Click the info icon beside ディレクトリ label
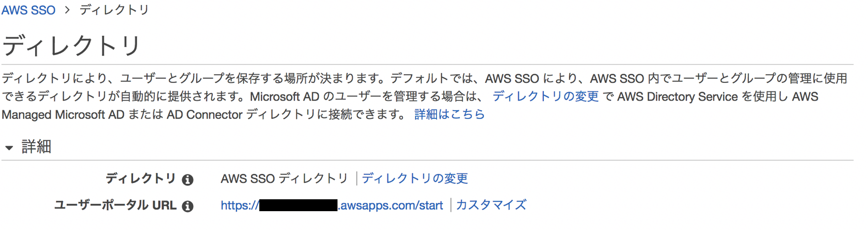This screenshot has width=868, height=231. (x=187, y=179)
